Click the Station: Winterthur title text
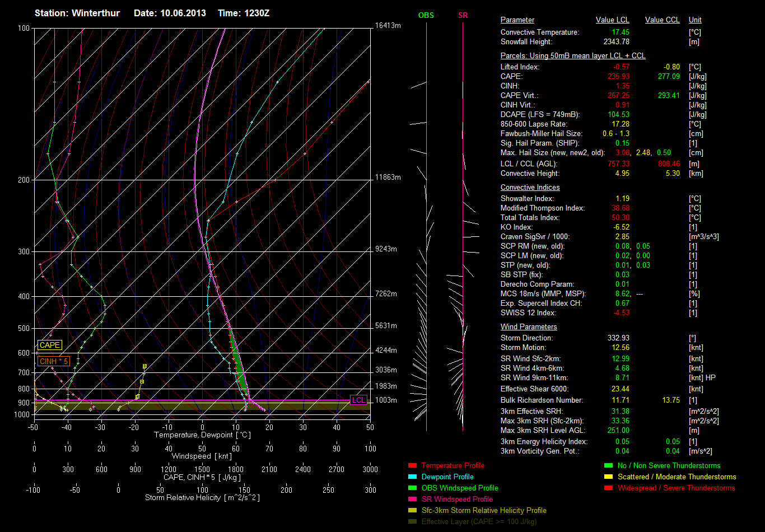Viewport: 765px width, 532px height. 77,13
